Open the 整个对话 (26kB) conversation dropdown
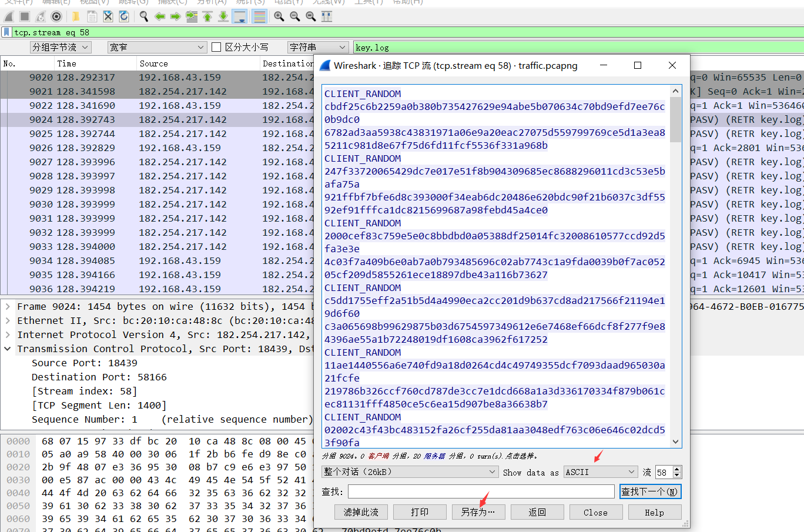 (410, 472)
